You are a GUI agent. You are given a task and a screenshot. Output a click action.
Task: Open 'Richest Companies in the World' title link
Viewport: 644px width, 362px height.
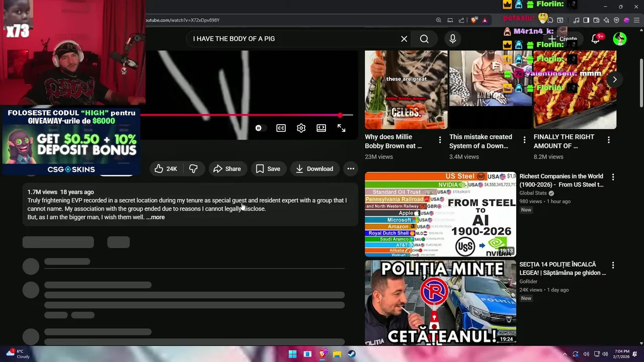pyautogui.click(x=561, y=180)
